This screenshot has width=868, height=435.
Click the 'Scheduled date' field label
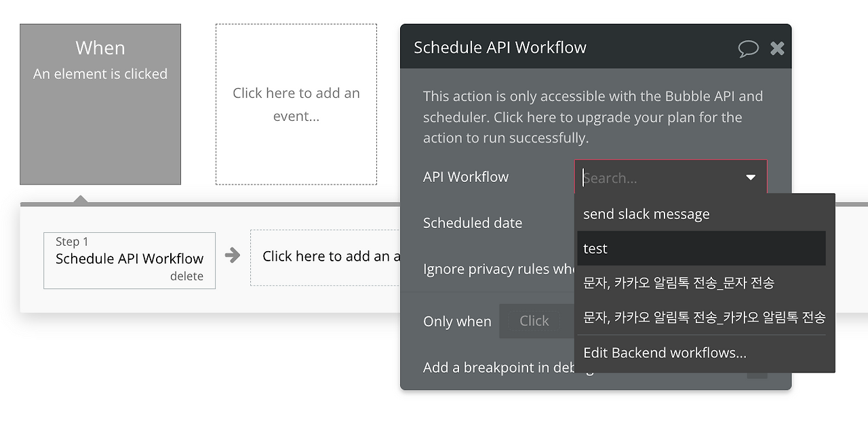pyautogui.click(x=473, y=223)
